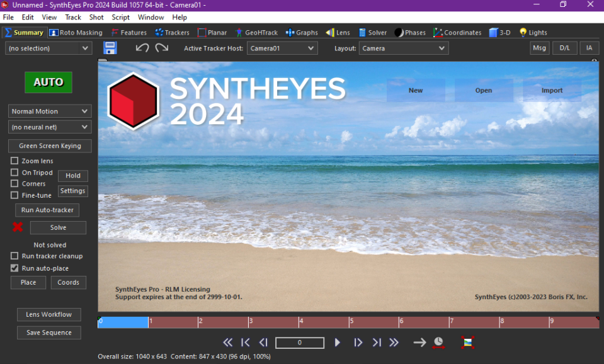The width and height of the screenshot is (604, 364).
Task: Open the View menu
Action: 49,18
